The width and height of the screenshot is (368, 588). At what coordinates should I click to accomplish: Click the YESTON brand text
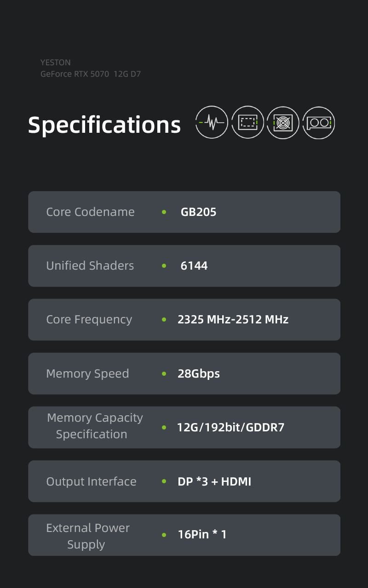[x=55, y=62]
